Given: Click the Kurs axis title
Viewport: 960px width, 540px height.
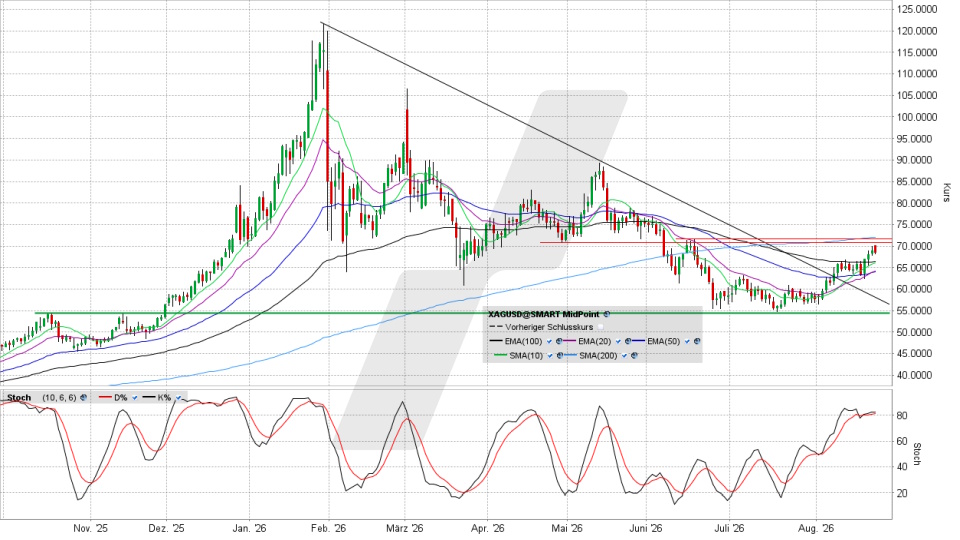Looking at the screenshot, I should (945, 192).
